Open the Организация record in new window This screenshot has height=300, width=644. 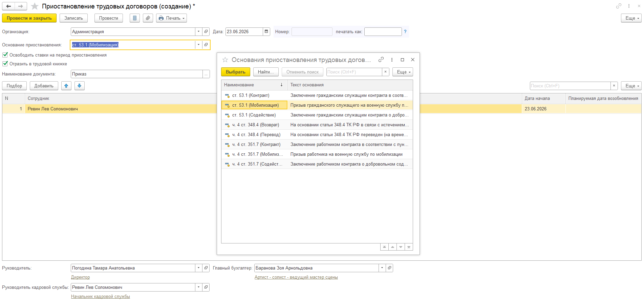pyautogui.click(x=206, y=31)
